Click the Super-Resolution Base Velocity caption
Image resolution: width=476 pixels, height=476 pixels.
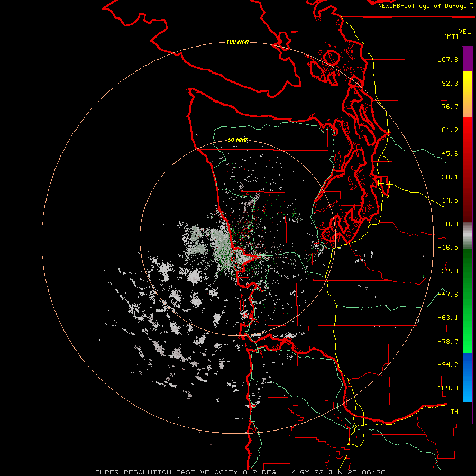coord(241,472)
